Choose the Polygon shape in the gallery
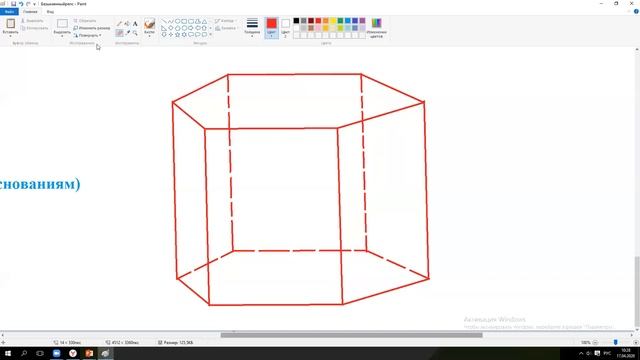Screen dimensions: 640x360 [x=198, y=21]
